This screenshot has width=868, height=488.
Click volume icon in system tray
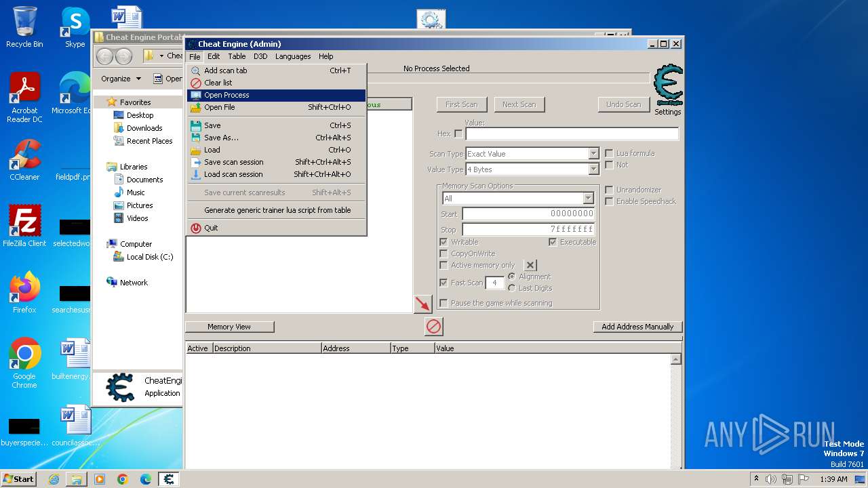(771, 479)
